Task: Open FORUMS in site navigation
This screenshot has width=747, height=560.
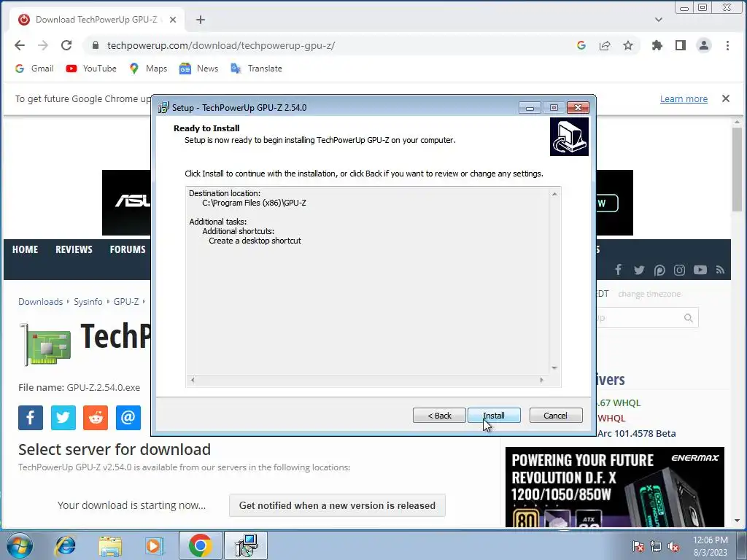Action: pos(128,249)
